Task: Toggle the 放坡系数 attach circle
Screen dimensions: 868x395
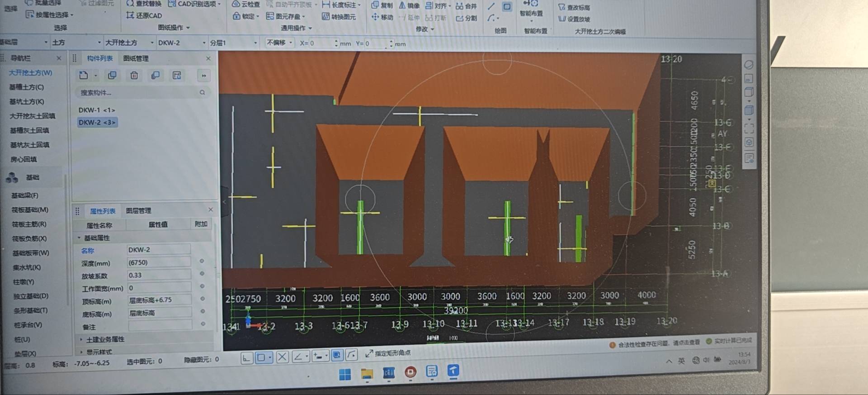Action: tap(202, 273)
